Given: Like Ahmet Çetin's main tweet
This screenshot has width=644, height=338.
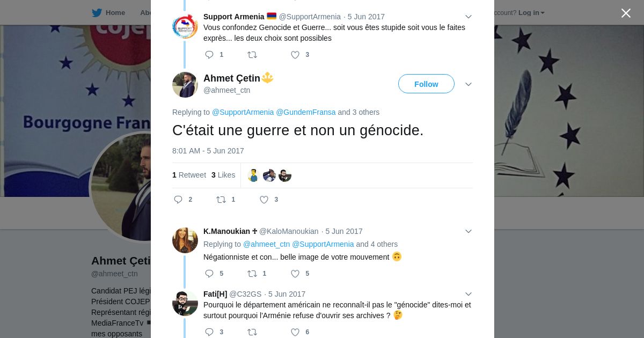Looking at the screenshot, I should tap(264, 200).
